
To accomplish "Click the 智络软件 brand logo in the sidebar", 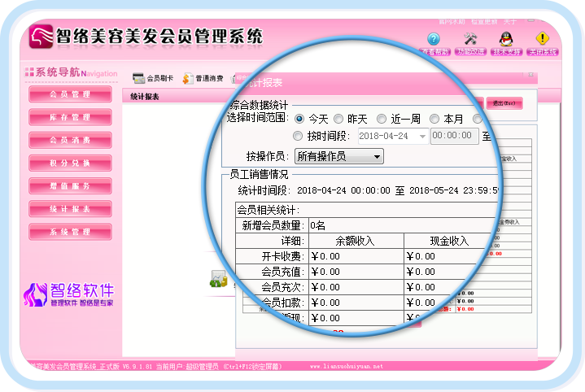I will point(68,294).
